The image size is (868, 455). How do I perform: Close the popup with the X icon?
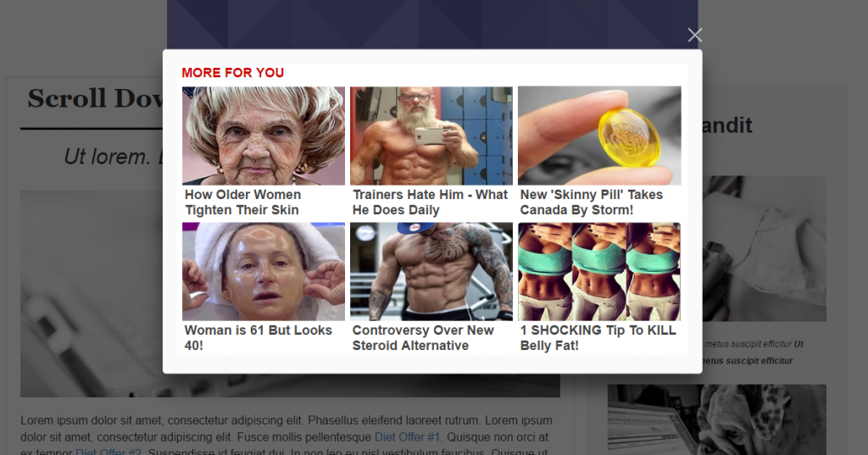pyautogui.click(x=695, y=35)
